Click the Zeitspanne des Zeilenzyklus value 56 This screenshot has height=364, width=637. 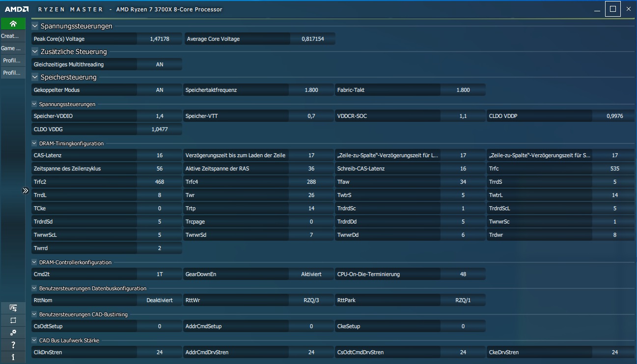pos(160,168)
